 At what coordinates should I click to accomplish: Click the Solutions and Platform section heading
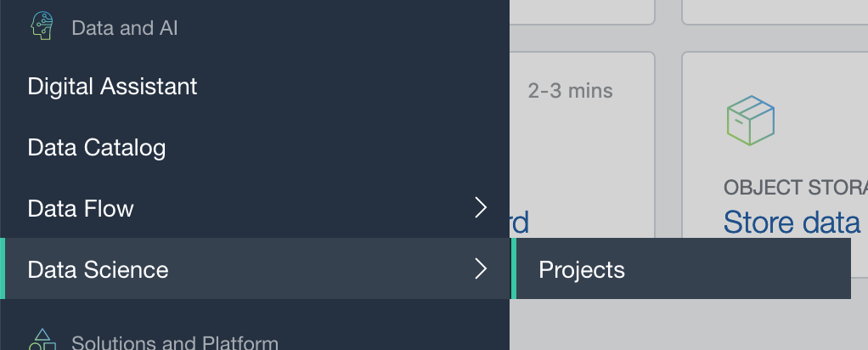pyautogui.click(x=175, y=343)
